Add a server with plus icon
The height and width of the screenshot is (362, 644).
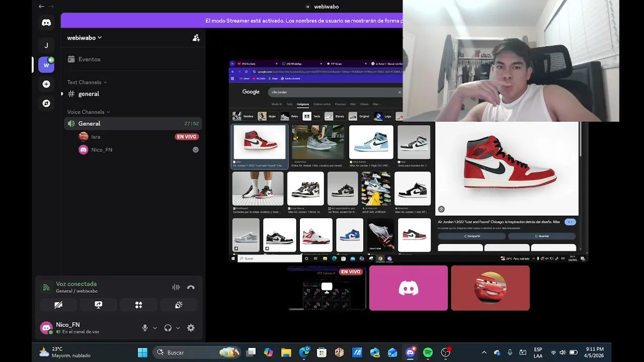[46, 84]
